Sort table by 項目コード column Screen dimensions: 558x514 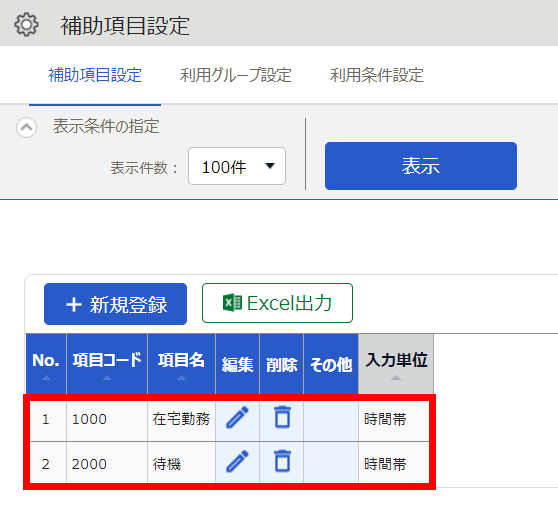point(107,364)
